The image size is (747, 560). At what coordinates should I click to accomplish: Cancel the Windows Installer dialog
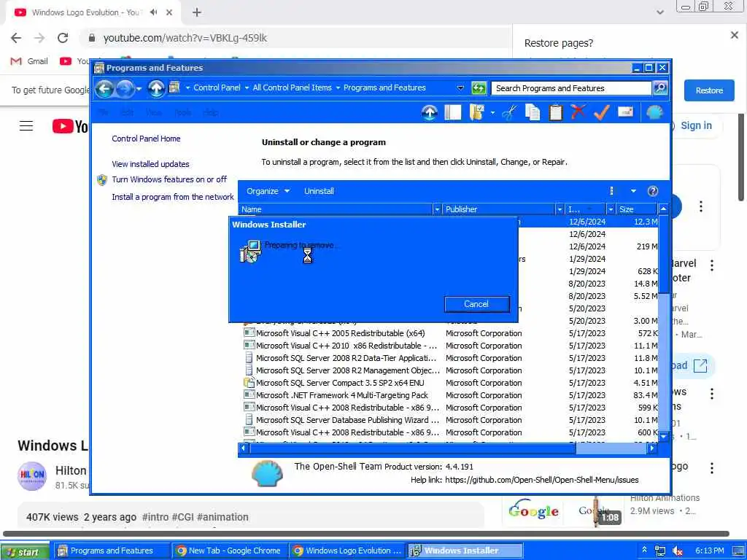476,304
